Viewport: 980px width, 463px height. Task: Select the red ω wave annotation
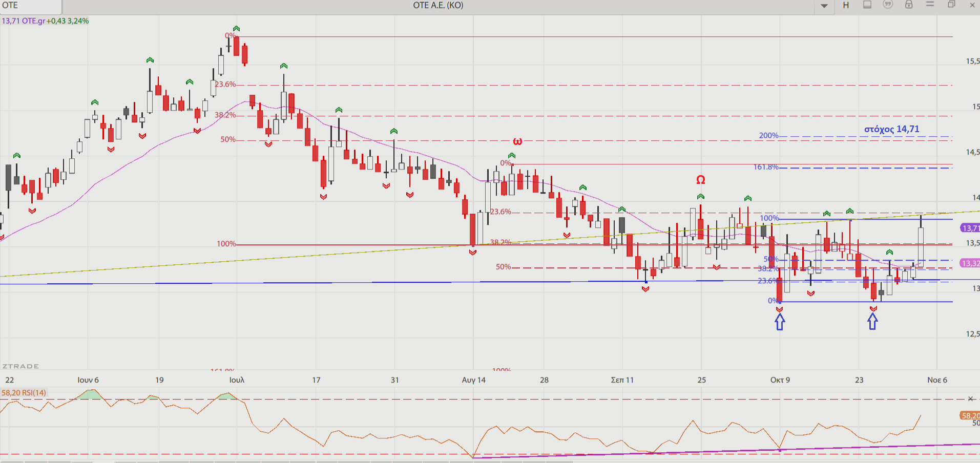[x=517, y=141]
